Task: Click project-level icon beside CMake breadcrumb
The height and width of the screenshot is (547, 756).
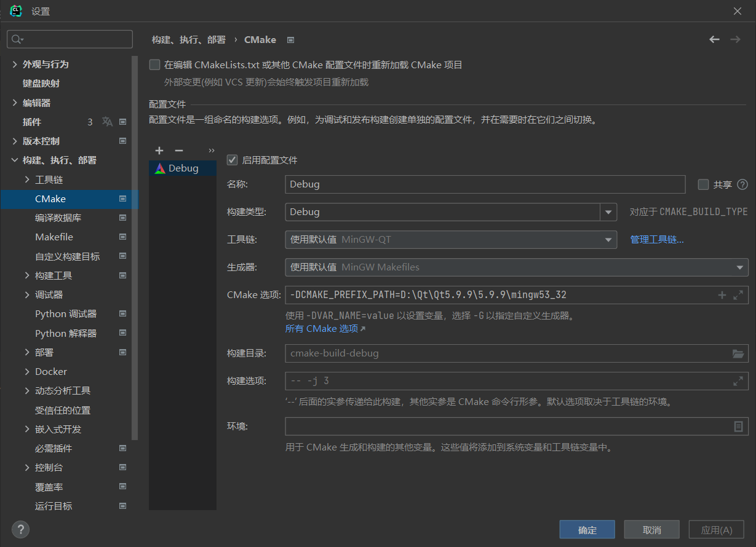Action: 291,40
